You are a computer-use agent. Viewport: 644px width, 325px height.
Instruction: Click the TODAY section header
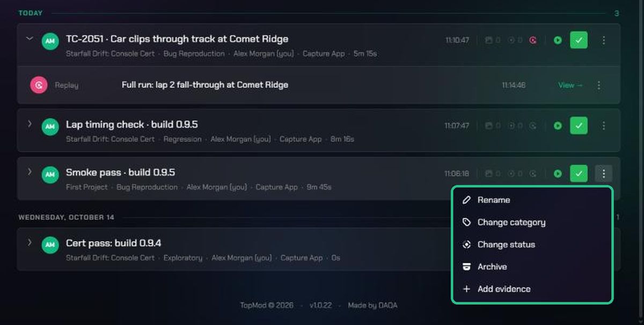31,13
